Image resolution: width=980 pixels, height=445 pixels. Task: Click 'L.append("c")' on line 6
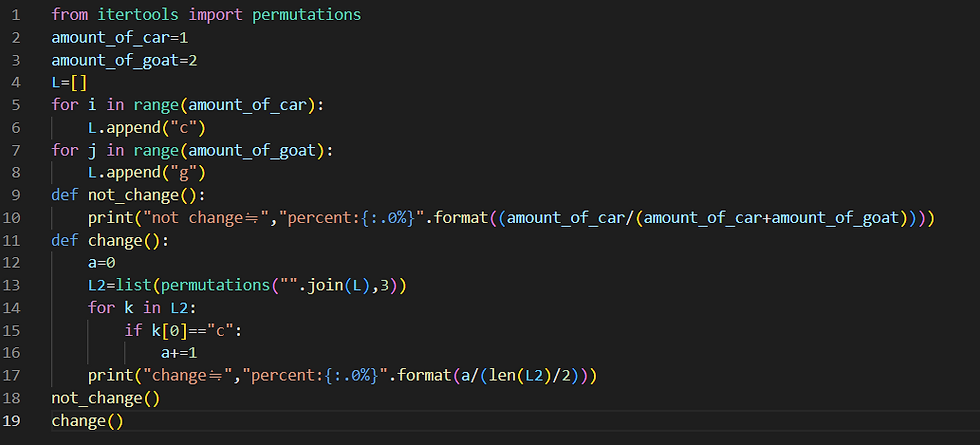coord(147,128)
